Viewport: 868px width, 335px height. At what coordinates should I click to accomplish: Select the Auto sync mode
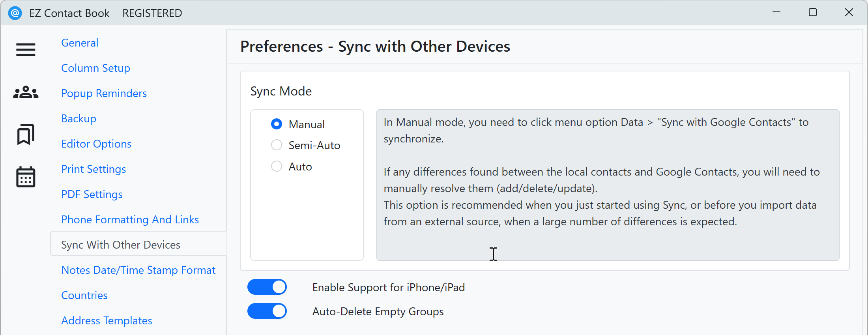(277, 166)
